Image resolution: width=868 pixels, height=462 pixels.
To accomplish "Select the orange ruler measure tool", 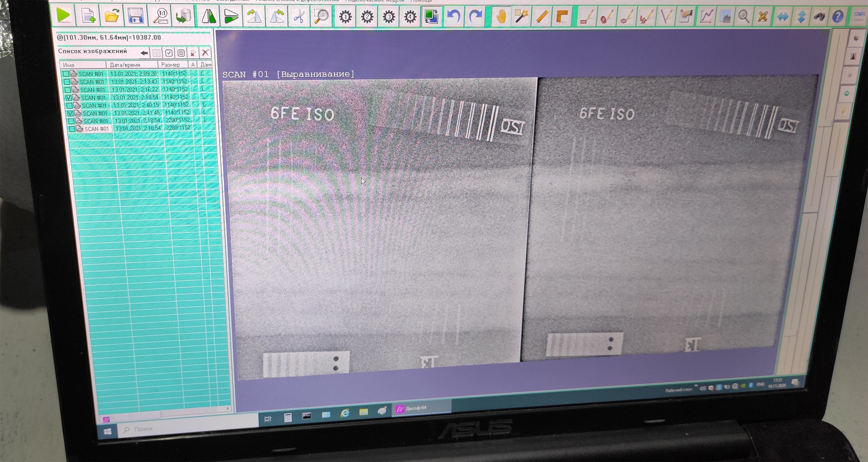I will coord(542,16).
